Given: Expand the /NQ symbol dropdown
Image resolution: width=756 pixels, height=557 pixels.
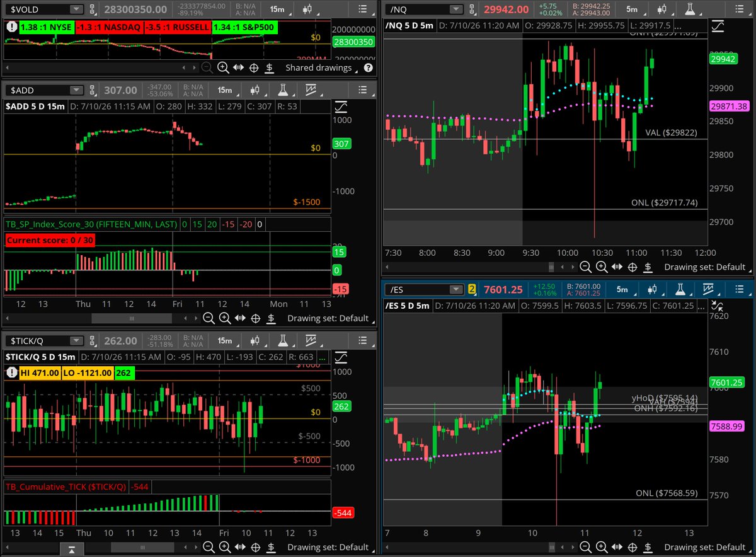Looking at the screenshot, I should click(x=457, y=9).
